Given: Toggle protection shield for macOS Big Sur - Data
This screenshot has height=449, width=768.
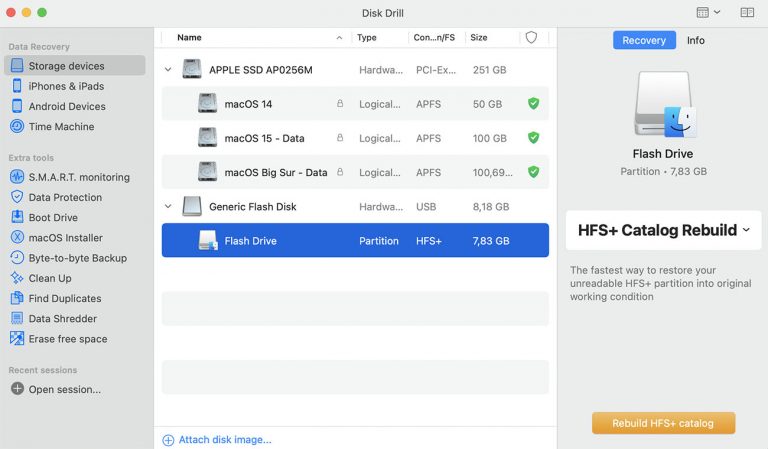Looking at the screenshot, I should pyautogui.click(x=533, y=172).
